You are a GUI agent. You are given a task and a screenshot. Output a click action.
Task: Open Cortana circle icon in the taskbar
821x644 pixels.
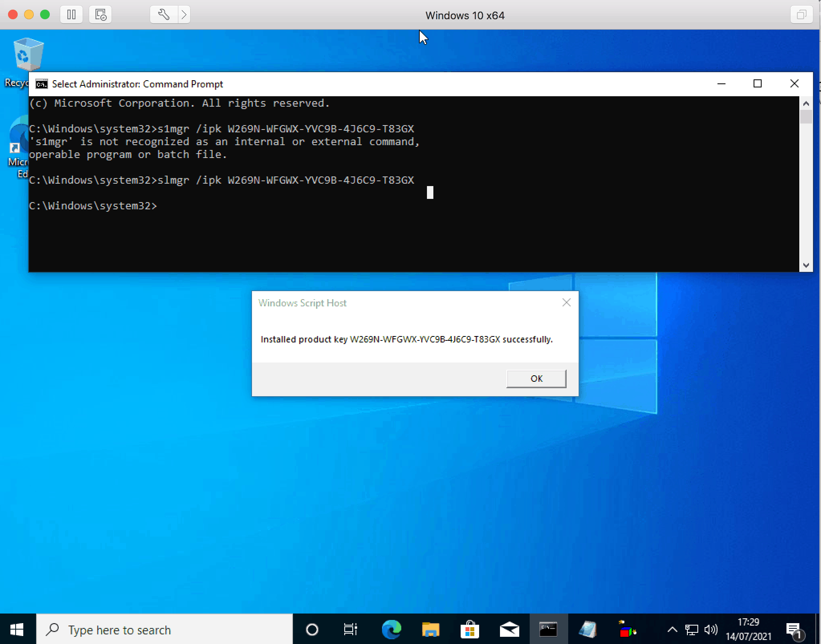coord(312,630)
